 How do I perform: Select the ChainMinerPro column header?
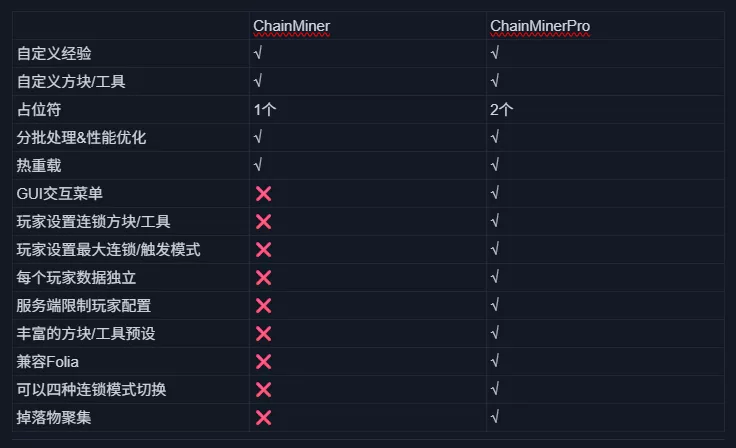pyautogui.click(x=540, y=25)
